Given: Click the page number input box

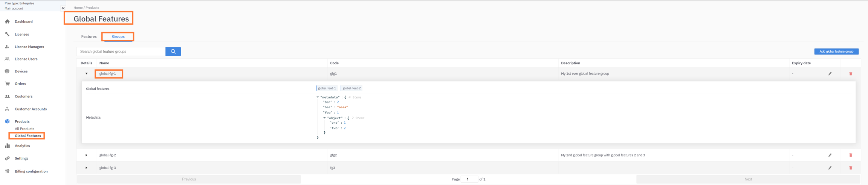Looking at the screenshot, I should (469, 179).
